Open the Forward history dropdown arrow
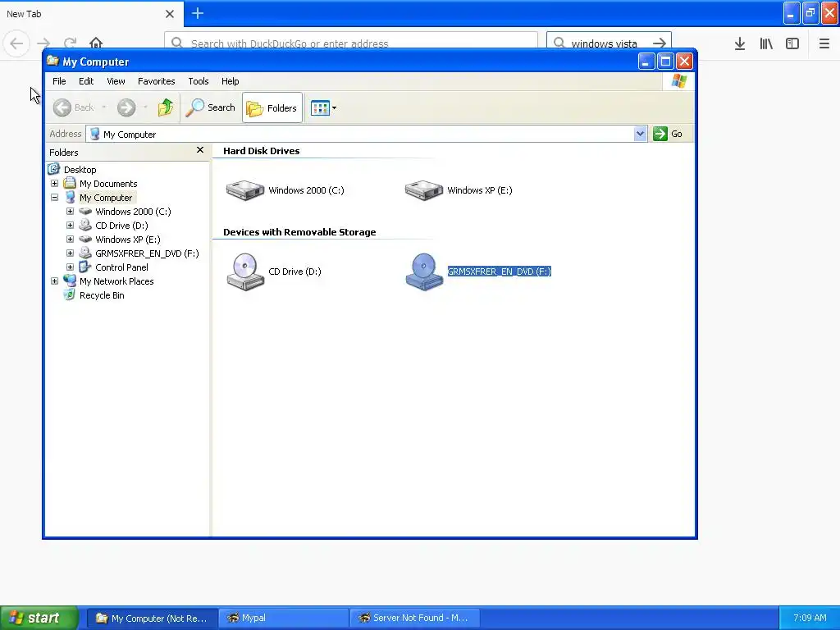 tap(145, 107)
